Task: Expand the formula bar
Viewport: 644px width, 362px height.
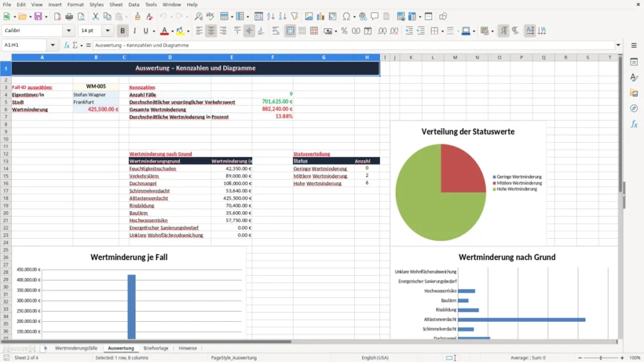Action: pos(618,45)
